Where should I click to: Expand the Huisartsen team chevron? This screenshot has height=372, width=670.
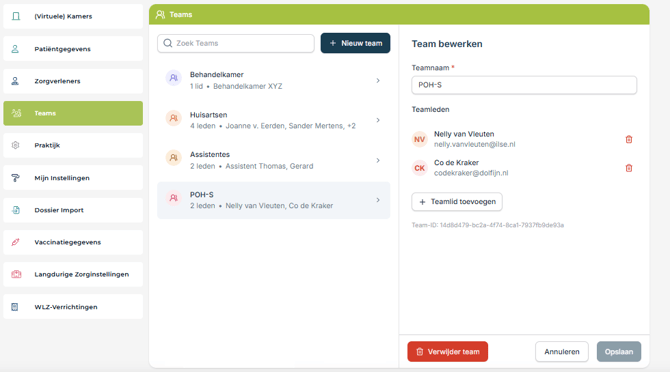[x=378, y=120]
